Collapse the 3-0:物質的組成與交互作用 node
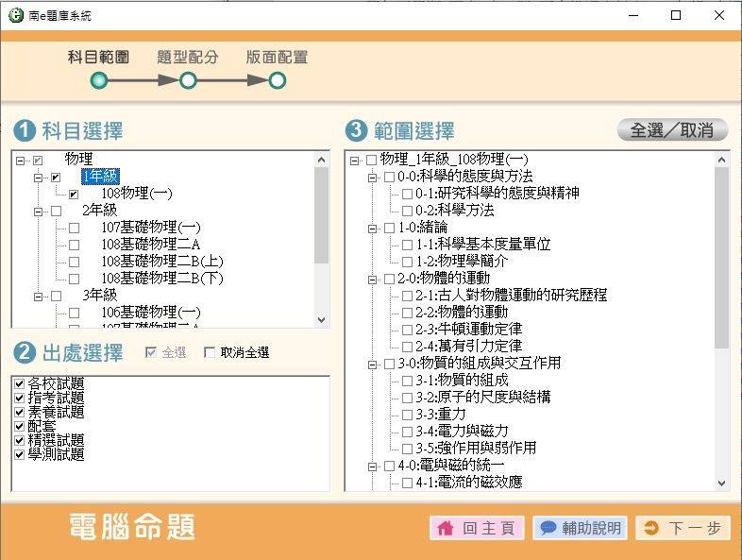 pos(373,365)
